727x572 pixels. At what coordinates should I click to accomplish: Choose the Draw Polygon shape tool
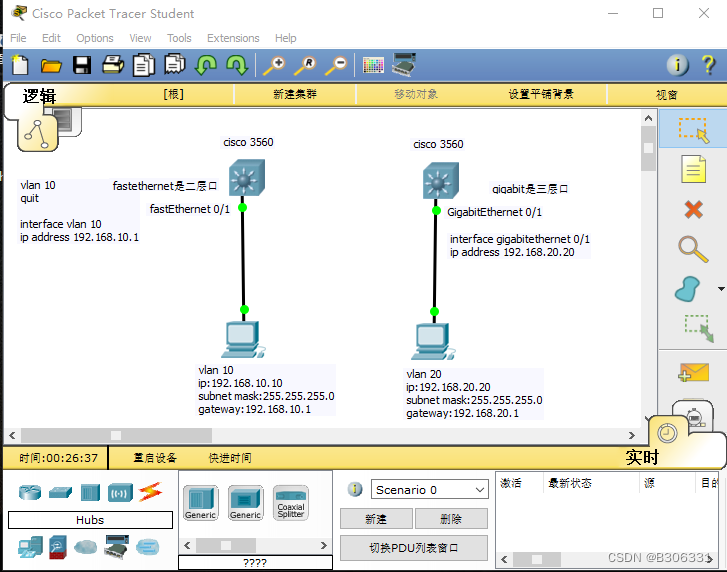coord(688,289)
